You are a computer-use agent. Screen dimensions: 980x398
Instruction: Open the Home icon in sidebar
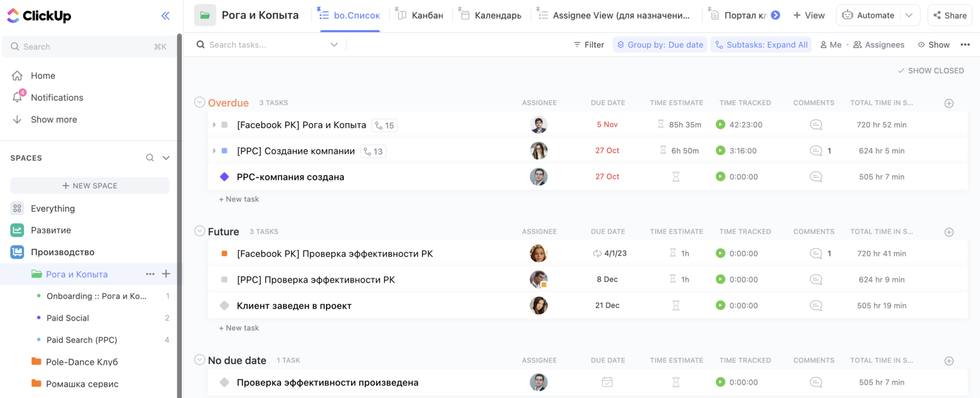tap(17, 76)
